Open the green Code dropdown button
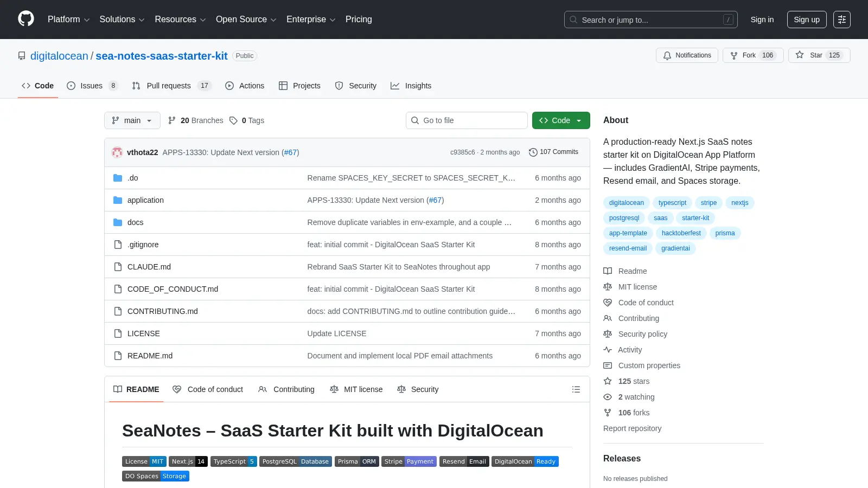The width and height of the screenshot is (868, 488). click(561, 120)
